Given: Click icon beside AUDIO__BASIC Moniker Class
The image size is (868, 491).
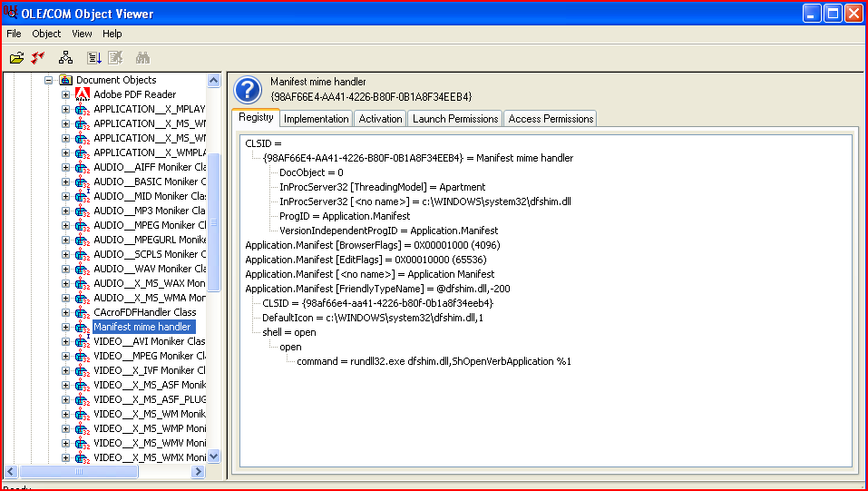Looking at the screenshot, I should click(x=82, y=182).
